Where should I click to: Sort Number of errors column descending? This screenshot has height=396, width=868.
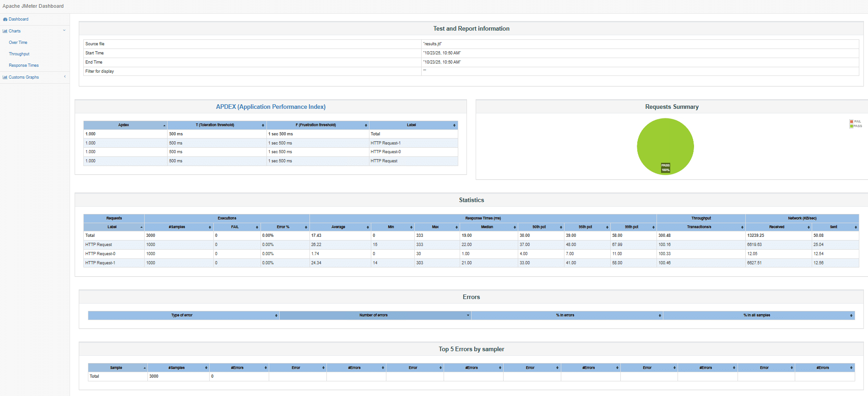coord(468,316)
